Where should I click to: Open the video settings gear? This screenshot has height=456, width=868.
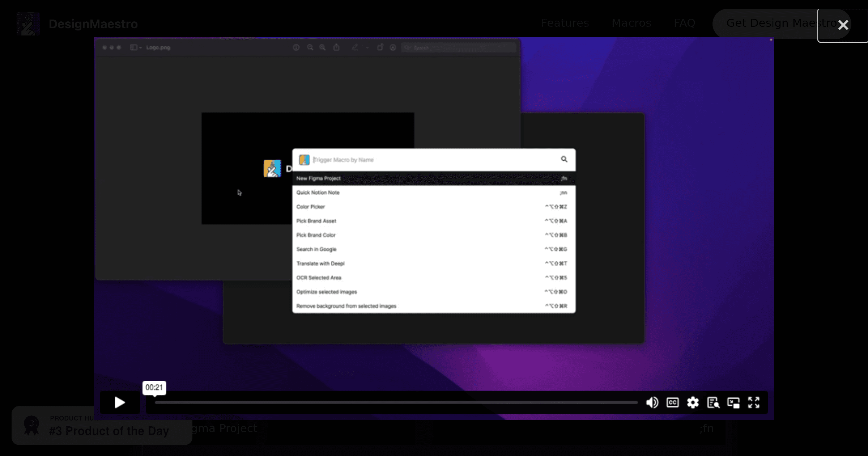[693, 402]
